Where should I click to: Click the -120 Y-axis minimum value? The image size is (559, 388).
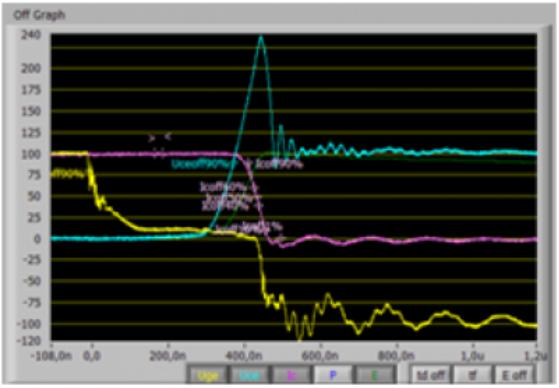coord(31,341)
